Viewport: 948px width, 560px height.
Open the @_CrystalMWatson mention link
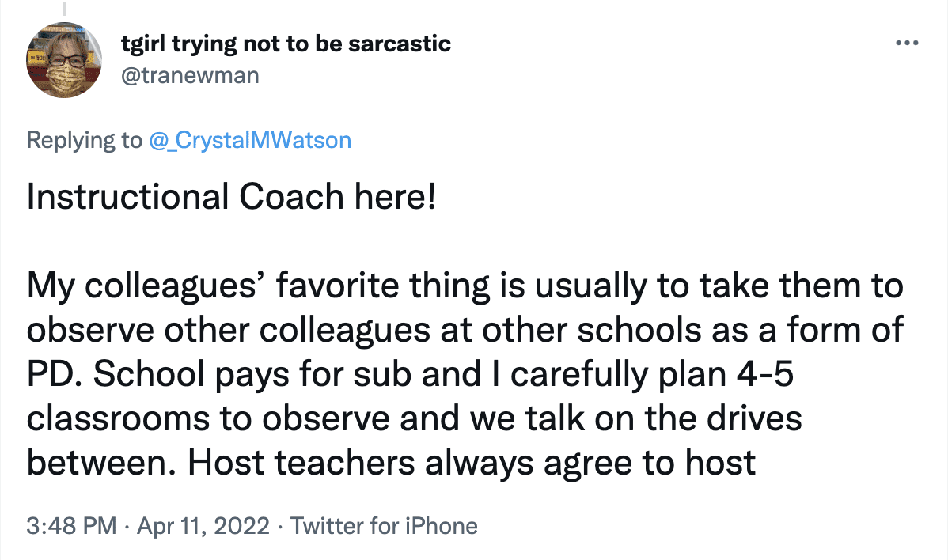tap(249, 140)
